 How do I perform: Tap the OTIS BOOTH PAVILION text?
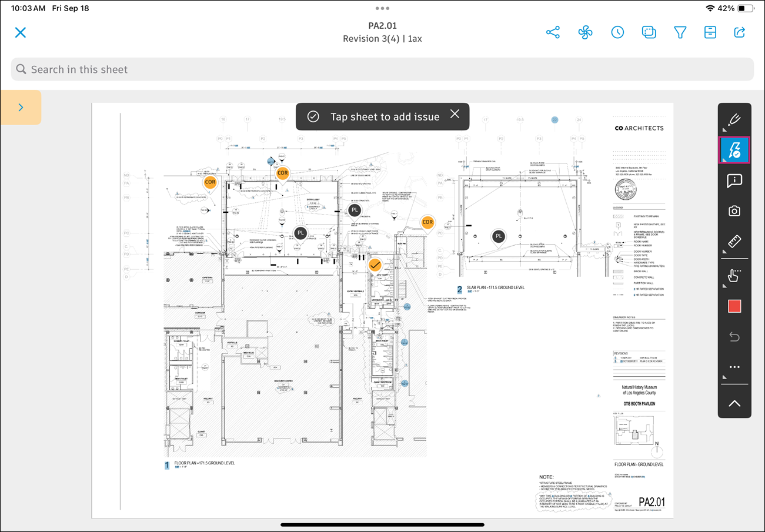coord(639,404)
